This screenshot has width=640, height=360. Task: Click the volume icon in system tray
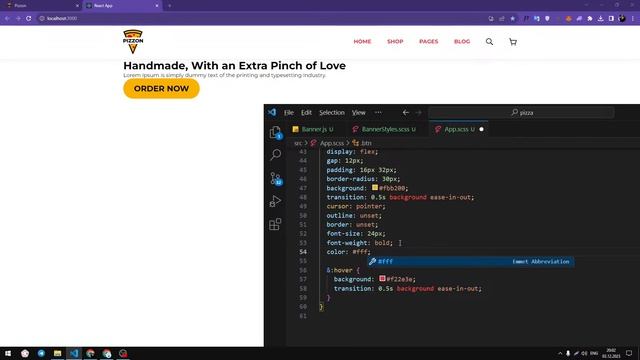(584, 353)
